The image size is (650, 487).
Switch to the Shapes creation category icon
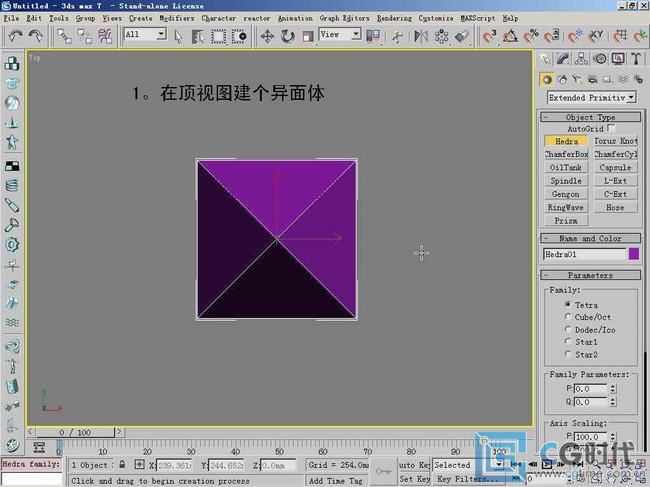563,79
